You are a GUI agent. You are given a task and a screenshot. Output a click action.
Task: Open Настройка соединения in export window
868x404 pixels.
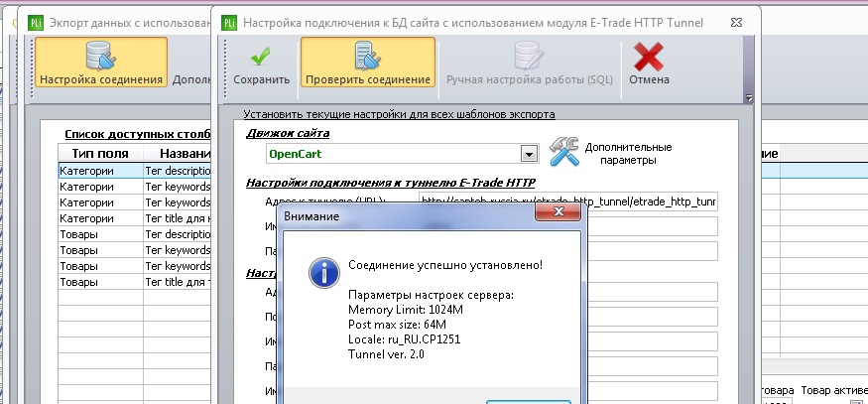[101, 63]
